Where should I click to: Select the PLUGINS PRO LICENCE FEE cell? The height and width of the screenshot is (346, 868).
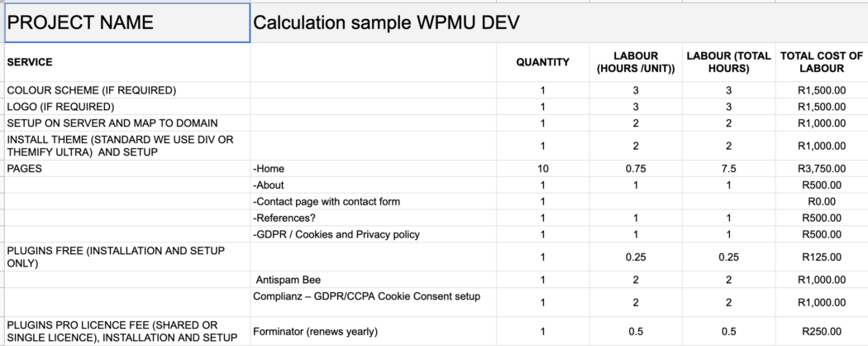coord(127,332)
